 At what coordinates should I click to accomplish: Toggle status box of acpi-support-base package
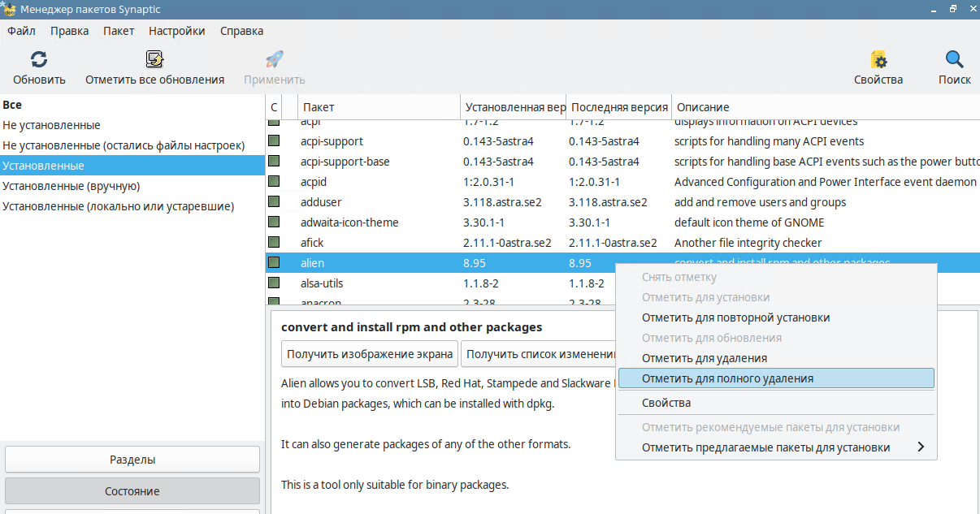[274, 162]
